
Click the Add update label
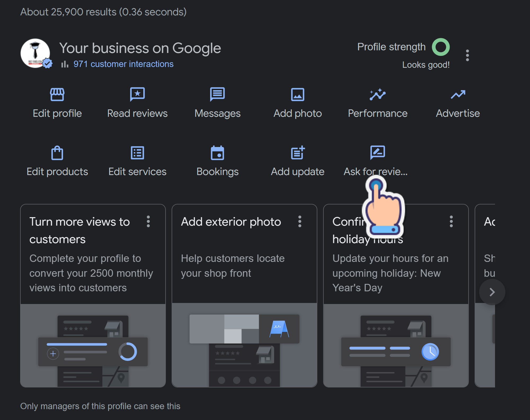coord(298,172)
